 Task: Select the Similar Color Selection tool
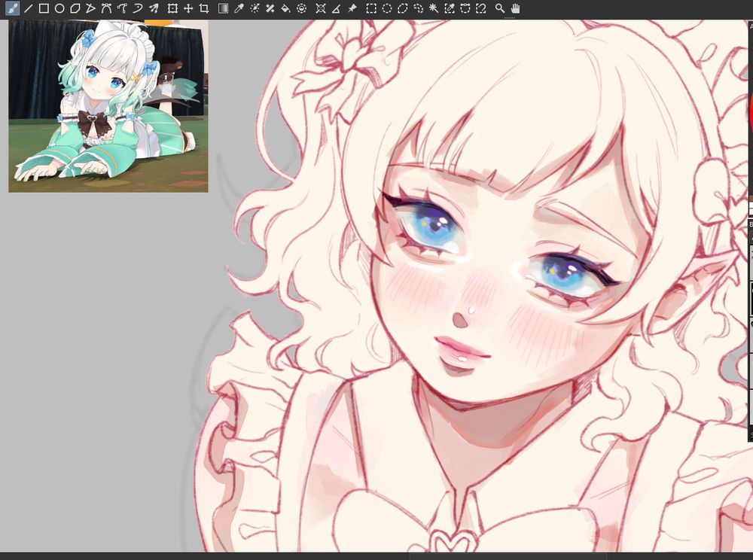click(x=450, y=8)
